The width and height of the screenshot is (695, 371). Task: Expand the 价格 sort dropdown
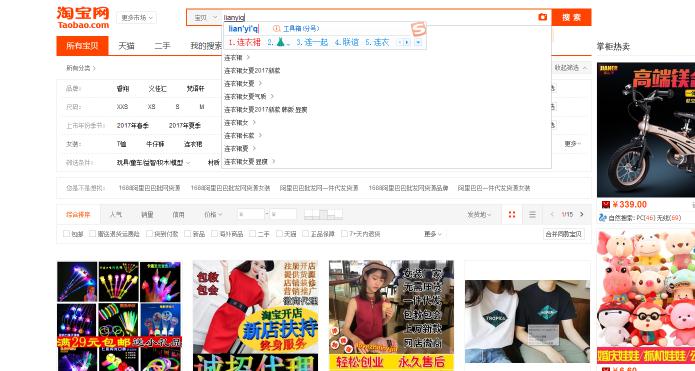(213, 215)
